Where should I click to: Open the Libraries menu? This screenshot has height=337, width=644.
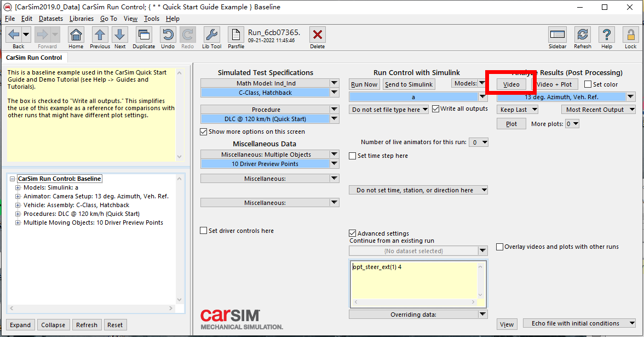click(x=81, y=19)
